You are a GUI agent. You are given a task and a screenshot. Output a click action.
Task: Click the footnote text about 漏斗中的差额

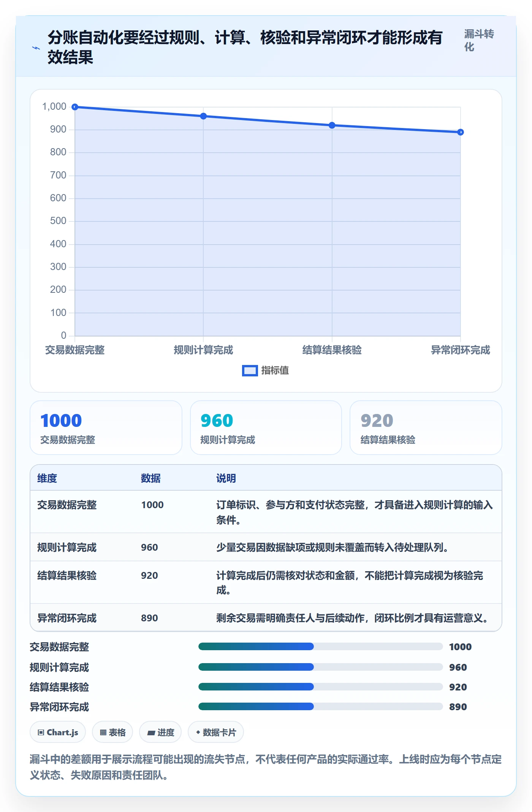tap(266, 767)
